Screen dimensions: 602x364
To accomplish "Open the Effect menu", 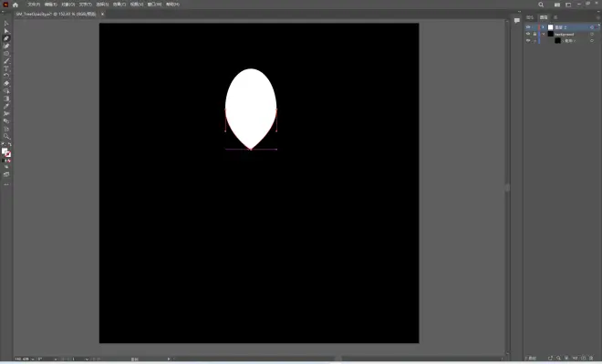I will pyautogui.click(x=119, y=5).
